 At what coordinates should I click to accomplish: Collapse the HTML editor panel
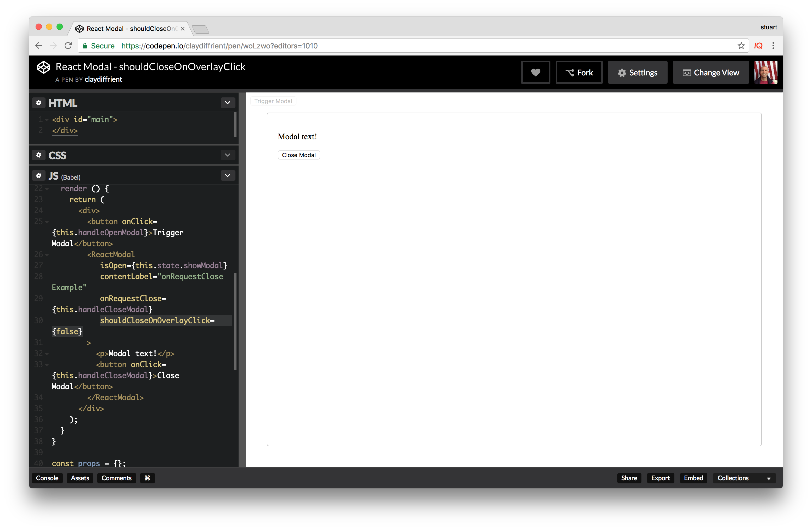[x=228, y=103]
